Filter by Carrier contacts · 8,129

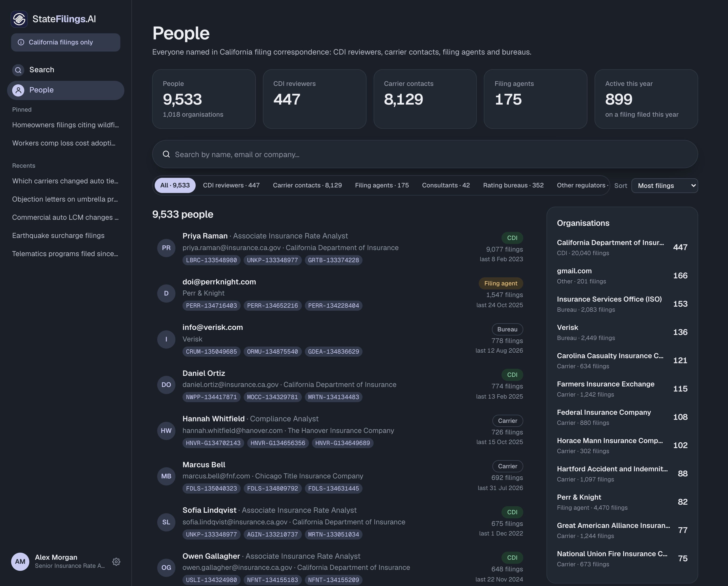(307, 185)
